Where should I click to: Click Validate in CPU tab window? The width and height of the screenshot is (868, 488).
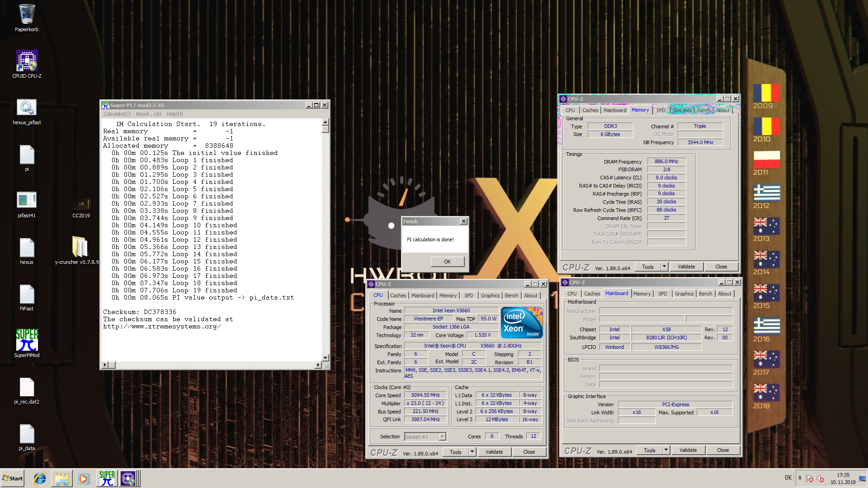pyautogui.click(x=494, y=452)
